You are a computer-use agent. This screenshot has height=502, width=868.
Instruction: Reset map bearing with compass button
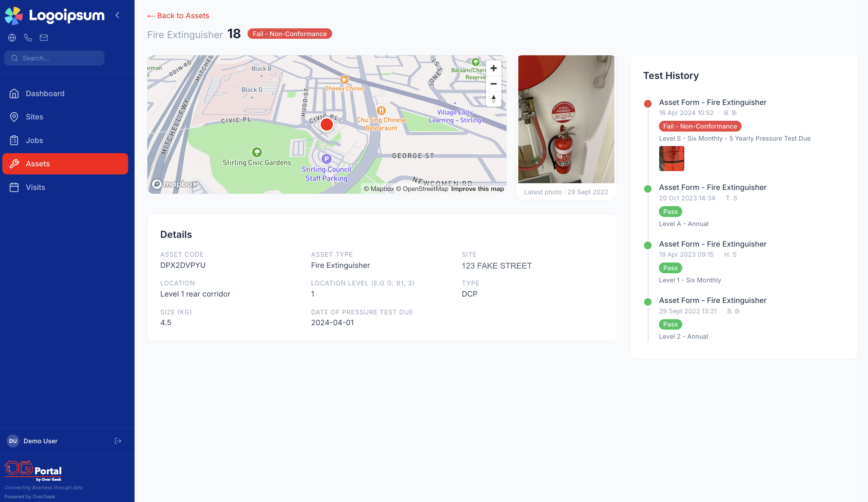pyautogui.click(x=493, y=99)
